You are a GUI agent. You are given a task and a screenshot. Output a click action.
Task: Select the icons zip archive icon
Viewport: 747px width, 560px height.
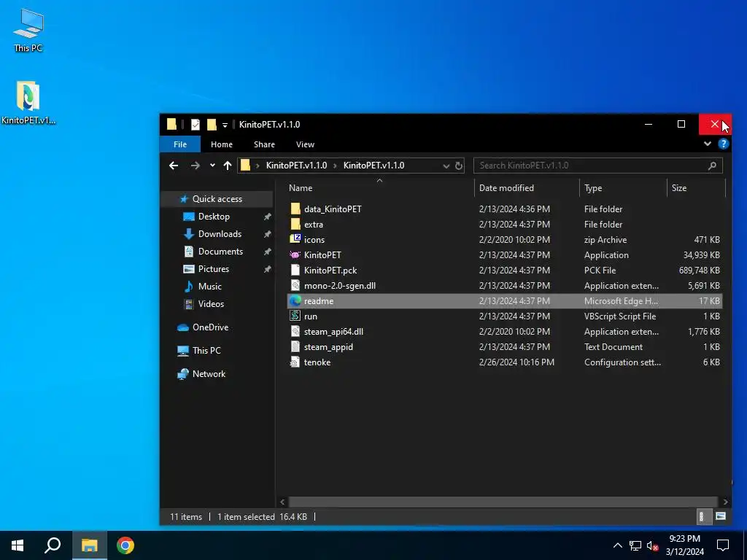295,239
